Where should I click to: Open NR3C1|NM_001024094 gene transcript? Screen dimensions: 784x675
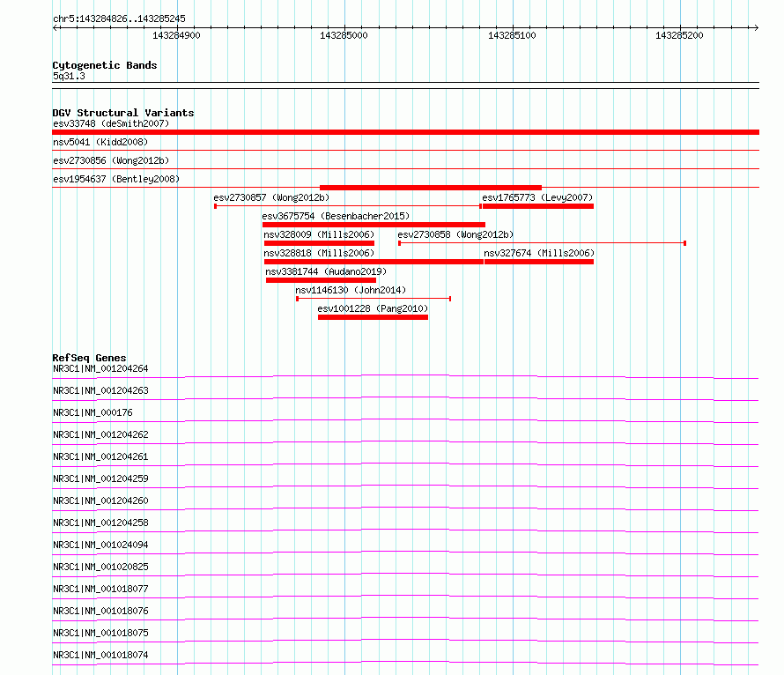tap(100, 545)
